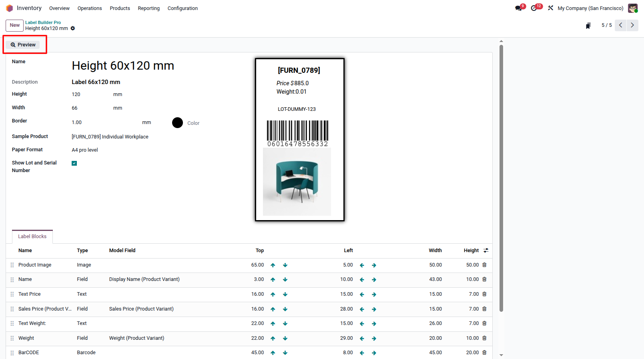Go to the previous record

(621, 25)
